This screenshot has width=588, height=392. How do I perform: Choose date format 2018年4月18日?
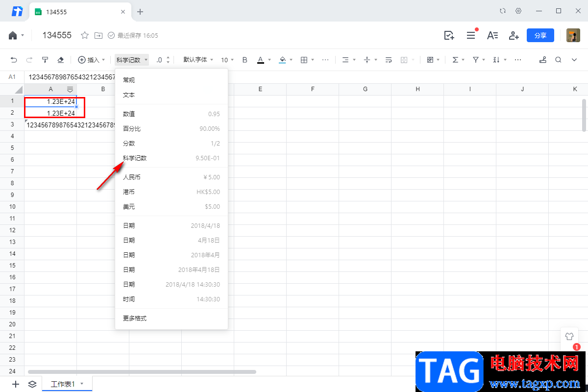click(x=171, y=269)
